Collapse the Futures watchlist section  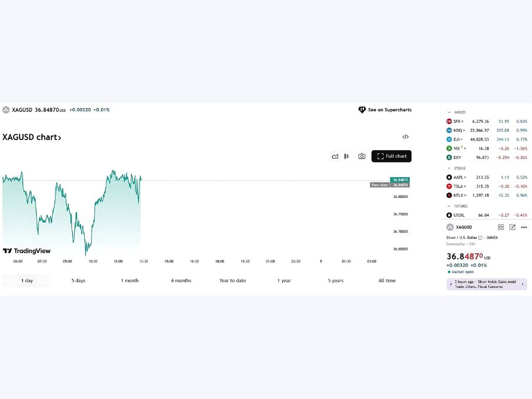coord(449,206)
